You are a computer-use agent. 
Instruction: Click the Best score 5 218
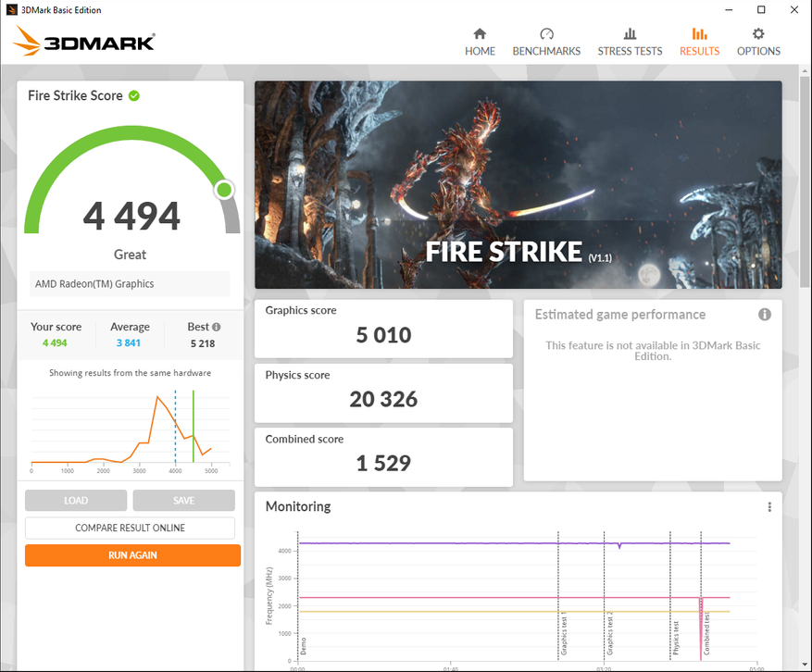point(203,343)
